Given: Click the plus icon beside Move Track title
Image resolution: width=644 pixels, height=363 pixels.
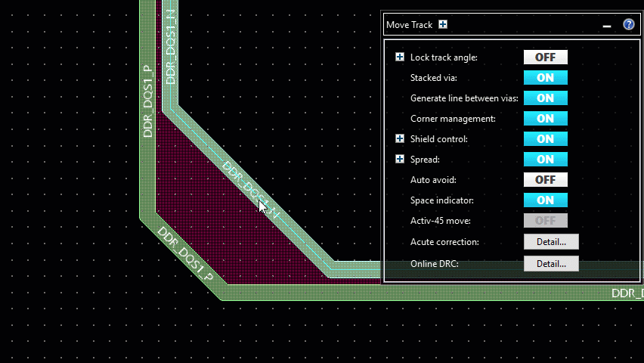Looking at the screenshot, I should tap(443, 24).
